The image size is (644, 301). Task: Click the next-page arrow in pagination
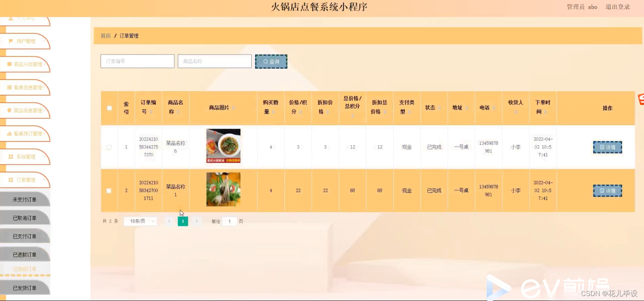tap(196, 221)
